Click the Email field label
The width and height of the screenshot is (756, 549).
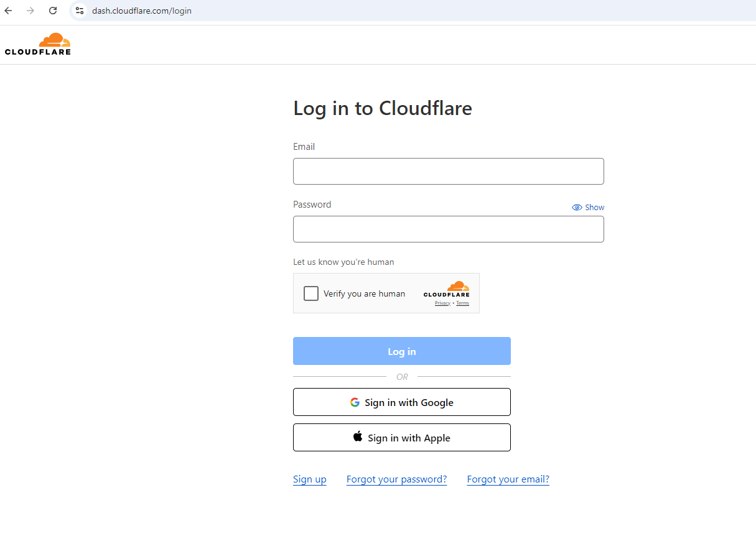[304, 147]
